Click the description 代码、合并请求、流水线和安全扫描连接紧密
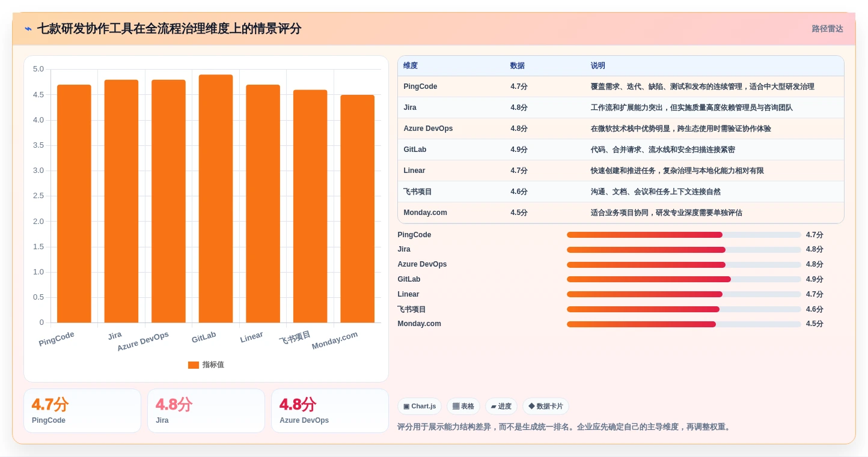 pyautogui.click(x=662, y=150)
